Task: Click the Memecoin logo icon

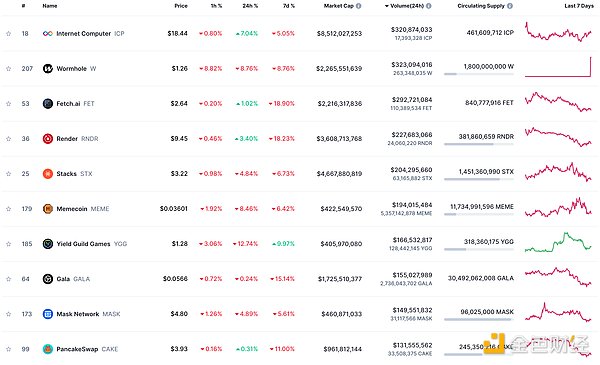Action: point(48,209)
